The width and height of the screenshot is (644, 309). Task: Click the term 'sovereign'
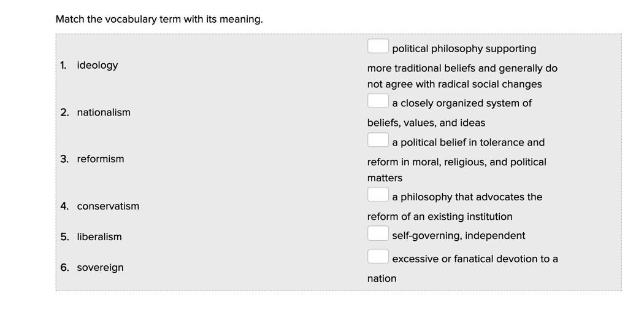click(100, 268)
